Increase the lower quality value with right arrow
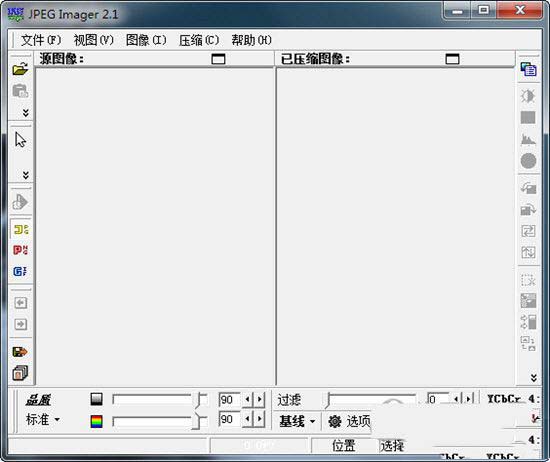Image resolution: width=550 pixels, height=462 pixels. [259, 419]
